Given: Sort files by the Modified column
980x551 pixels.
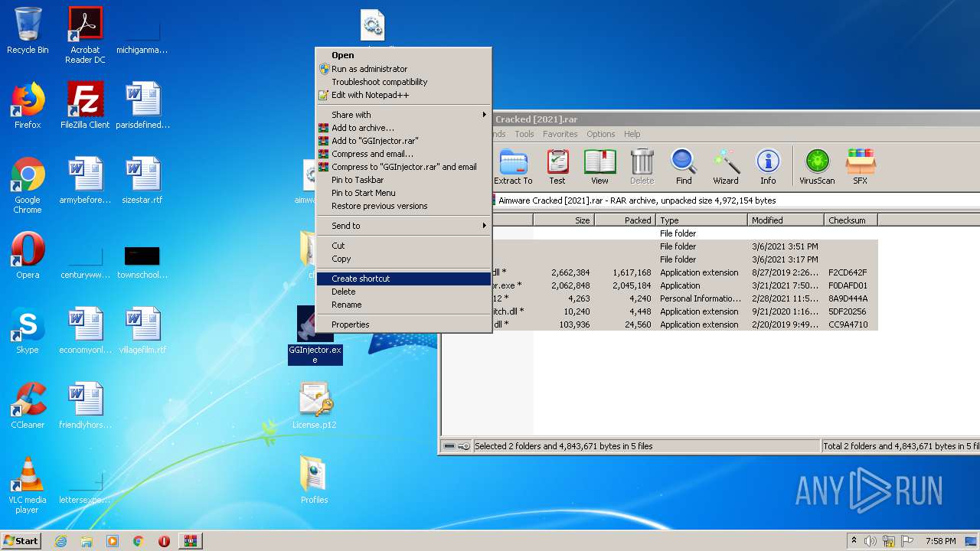Looking at the screenshot, I should (786, 220).
